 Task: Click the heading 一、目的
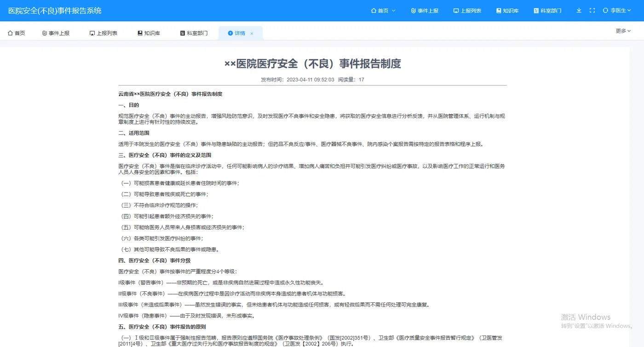click(129, 105)
